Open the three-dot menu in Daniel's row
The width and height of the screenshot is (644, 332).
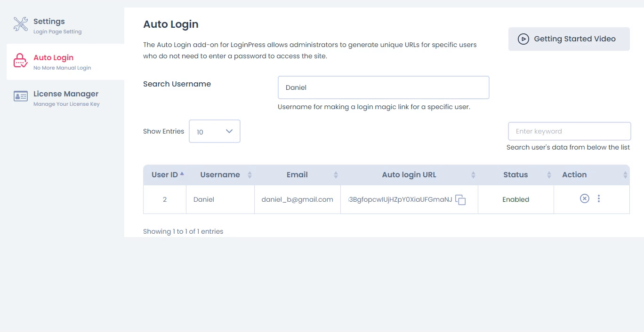click(x=599, y=198)
